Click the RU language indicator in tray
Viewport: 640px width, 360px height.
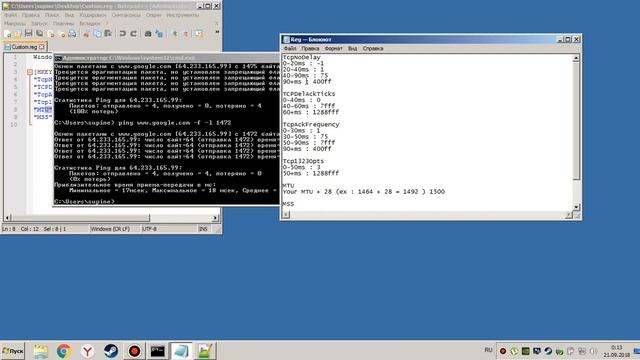pyautogui.click(x=488, y=350)
